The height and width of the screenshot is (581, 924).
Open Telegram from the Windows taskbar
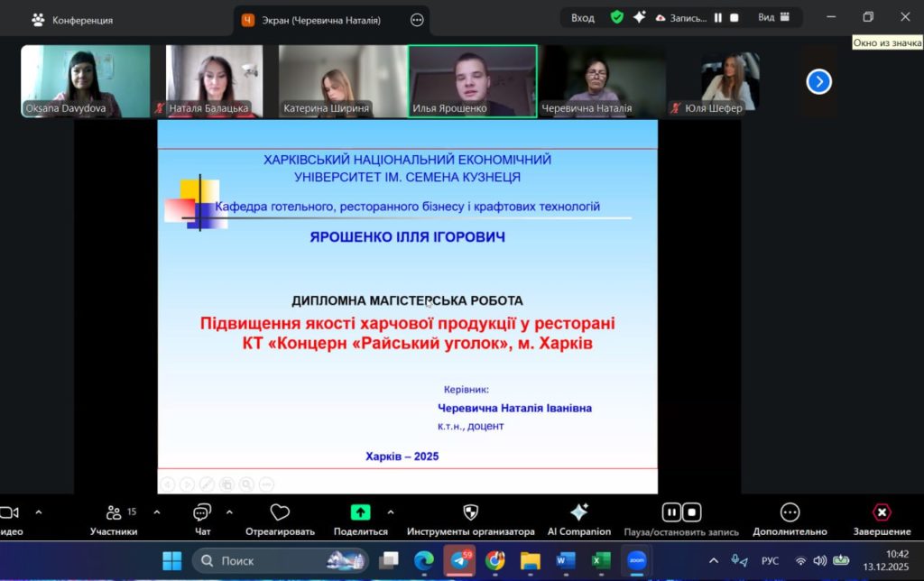coord(460,560)
